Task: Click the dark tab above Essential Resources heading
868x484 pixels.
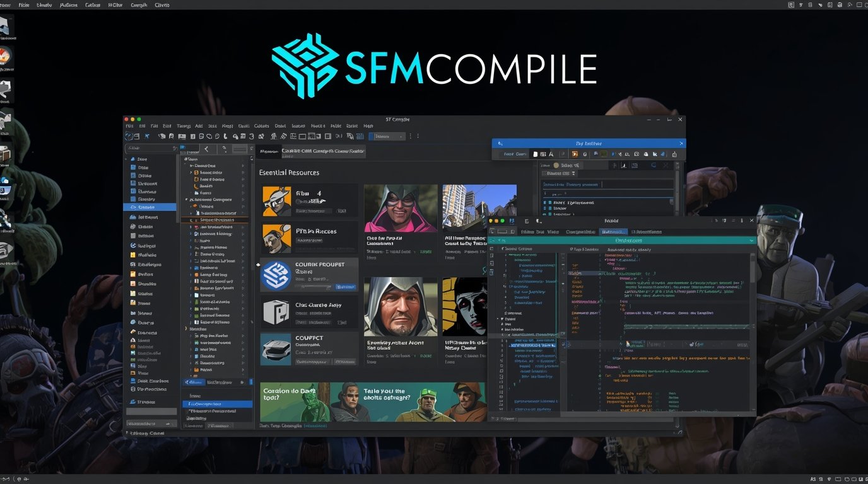Action: tap(269, 151)
